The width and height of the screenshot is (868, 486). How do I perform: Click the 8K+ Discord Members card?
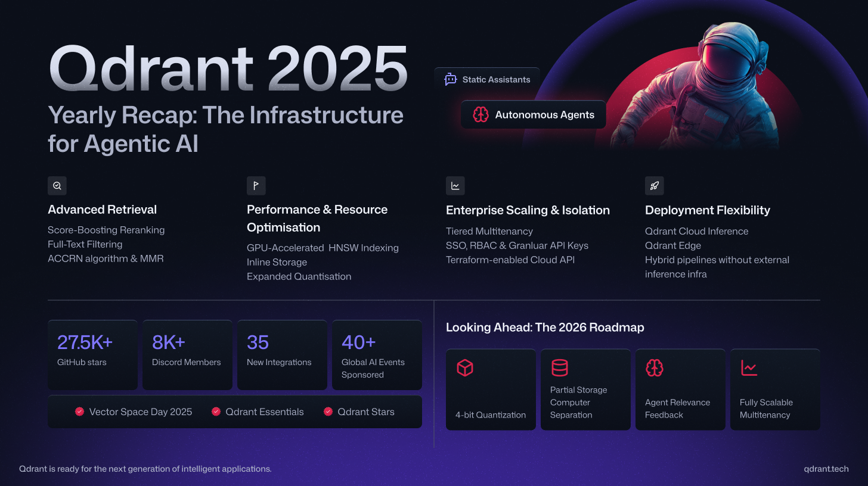coord(187,355)
